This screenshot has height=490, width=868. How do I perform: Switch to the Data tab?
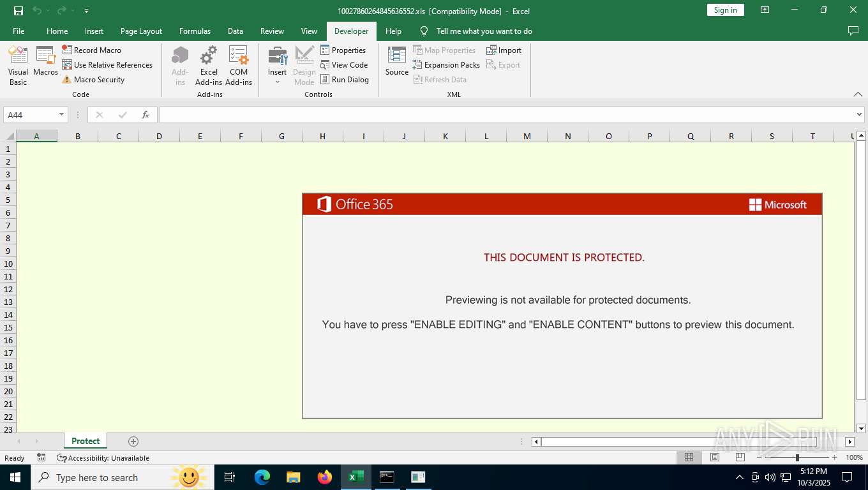[x=235, y=31]
